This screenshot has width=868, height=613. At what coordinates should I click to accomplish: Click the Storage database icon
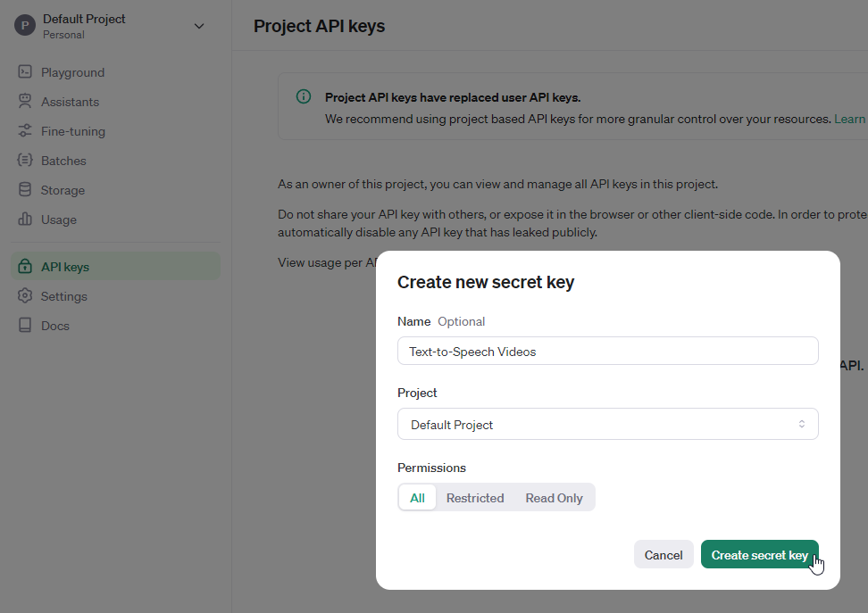click(25, 190)
